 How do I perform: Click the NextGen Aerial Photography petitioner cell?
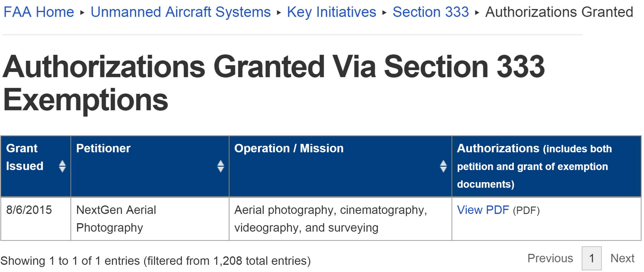[x=116, y=219]
